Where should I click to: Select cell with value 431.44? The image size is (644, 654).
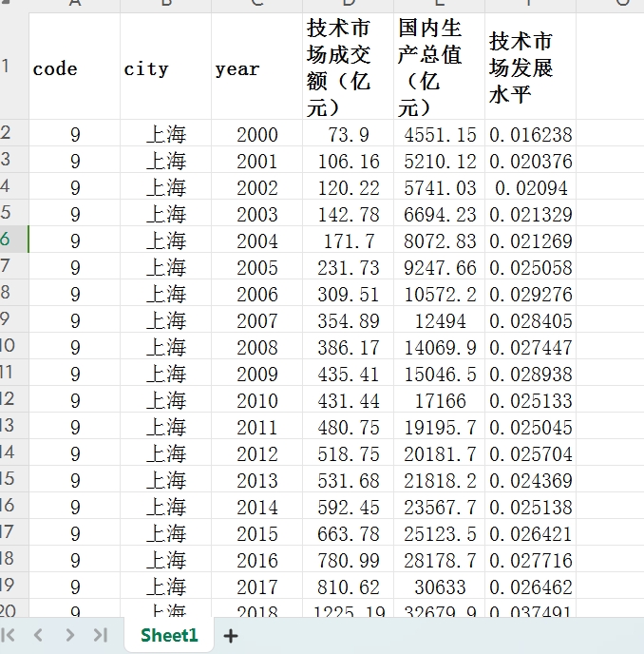348,400
